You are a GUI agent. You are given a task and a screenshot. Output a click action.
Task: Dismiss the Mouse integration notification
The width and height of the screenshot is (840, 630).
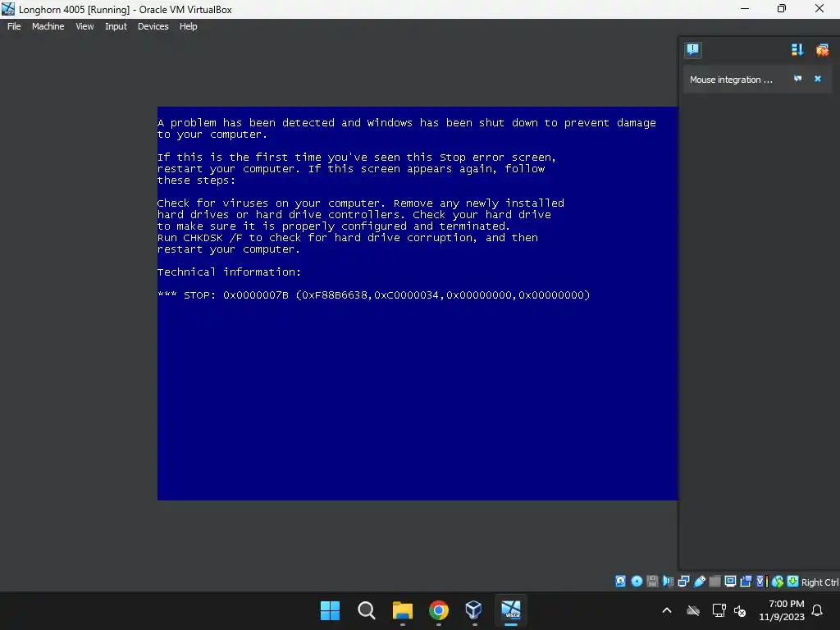pyautogui.click(x=818, y=79)
